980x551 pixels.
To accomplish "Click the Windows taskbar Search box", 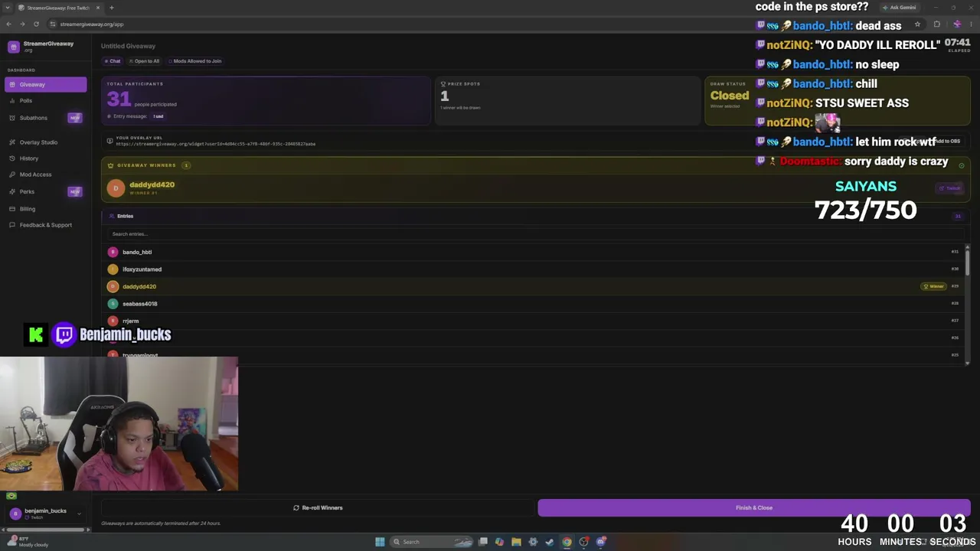I will 432,542.
